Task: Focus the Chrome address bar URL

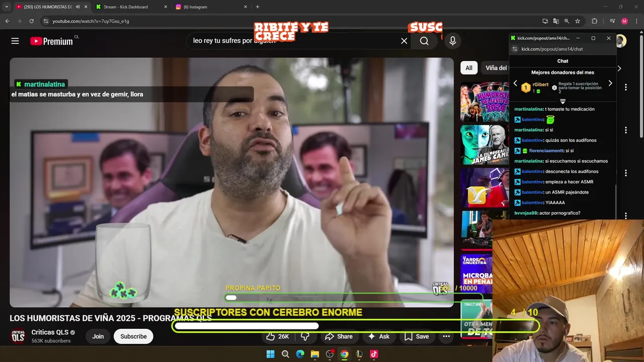Action: click(x=91, y=21)
